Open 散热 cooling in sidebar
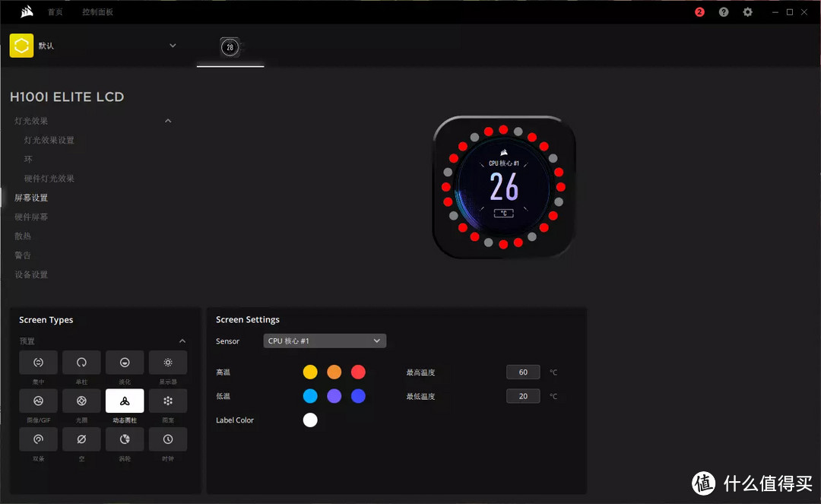The width and height of the screenshot is (821, 504). tap(23, 236)
